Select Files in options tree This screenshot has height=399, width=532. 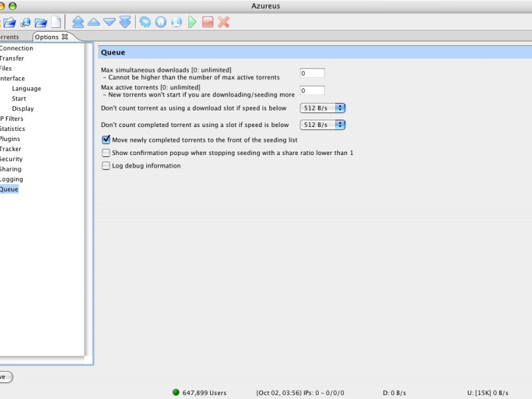point(6,68)
